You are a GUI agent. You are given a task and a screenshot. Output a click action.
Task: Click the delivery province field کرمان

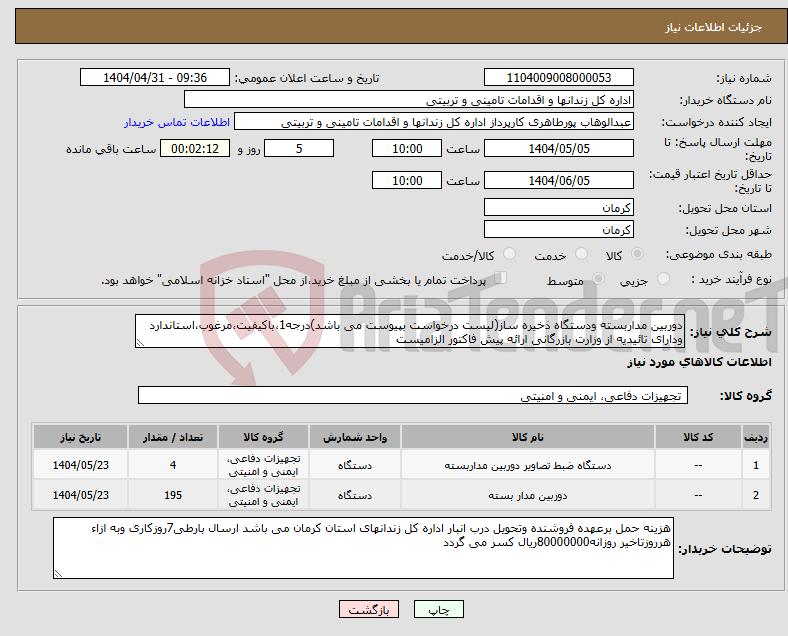click(558, 207)
